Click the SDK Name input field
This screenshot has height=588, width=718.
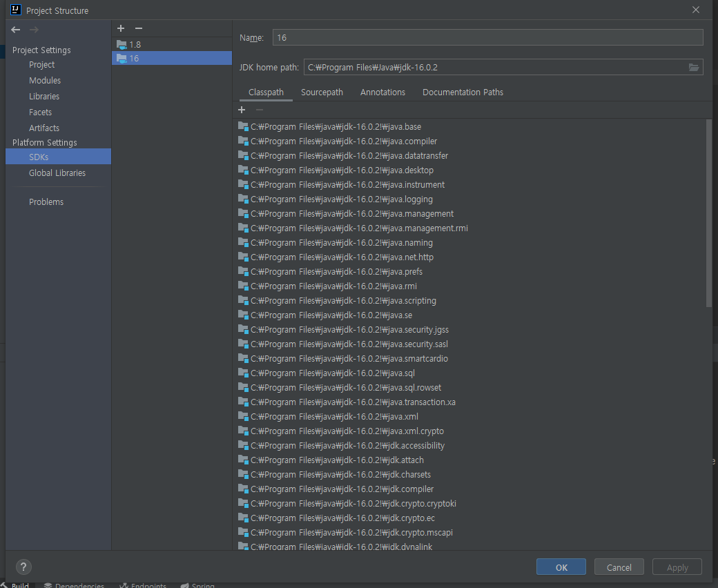(487, 37)
